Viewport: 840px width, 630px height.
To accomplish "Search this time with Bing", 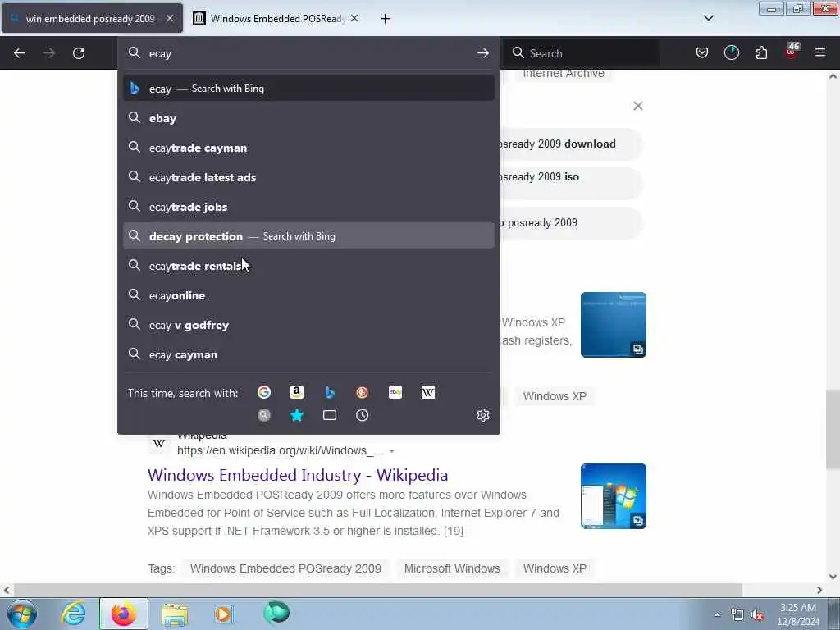I will 330,392.
